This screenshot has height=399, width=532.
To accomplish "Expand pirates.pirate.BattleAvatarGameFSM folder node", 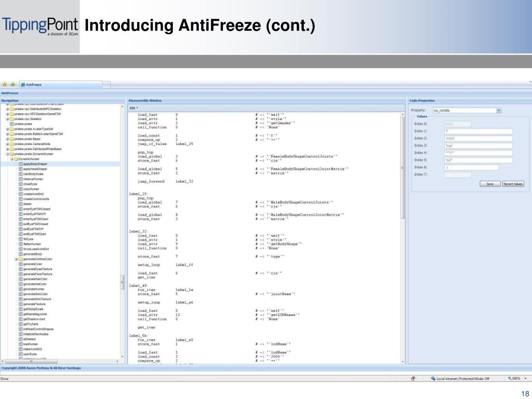I will pos(7,134).
